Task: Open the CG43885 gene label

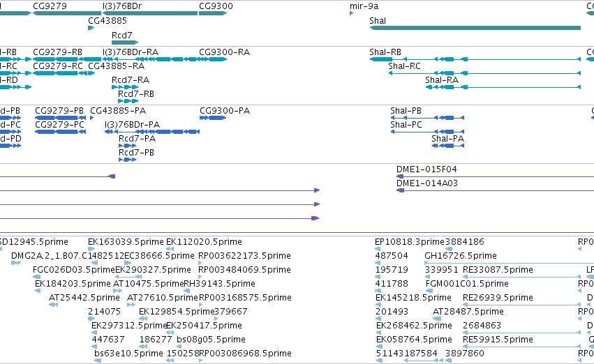Action: coord(107,21)
